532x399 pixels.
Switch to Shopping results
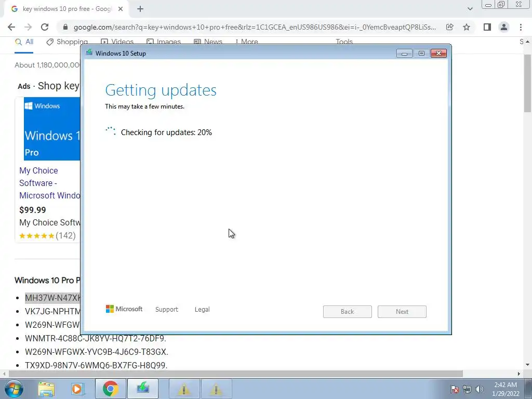67,42
